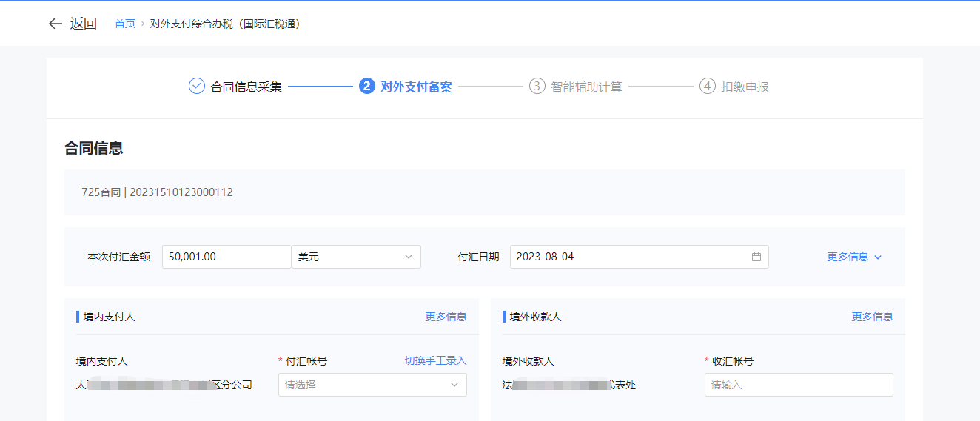
Task: Show 更多信息 for 境内支付人
Action: click(x=446, y=317)
